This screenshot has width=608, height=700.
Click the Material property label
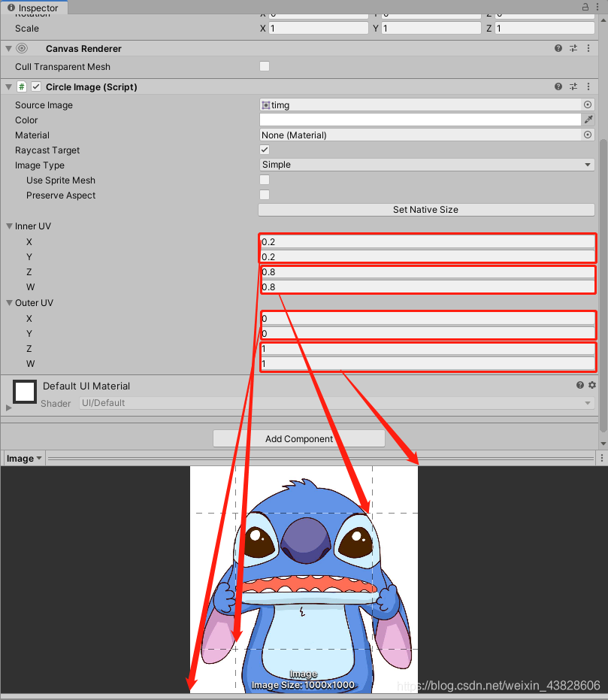[32, 135]
